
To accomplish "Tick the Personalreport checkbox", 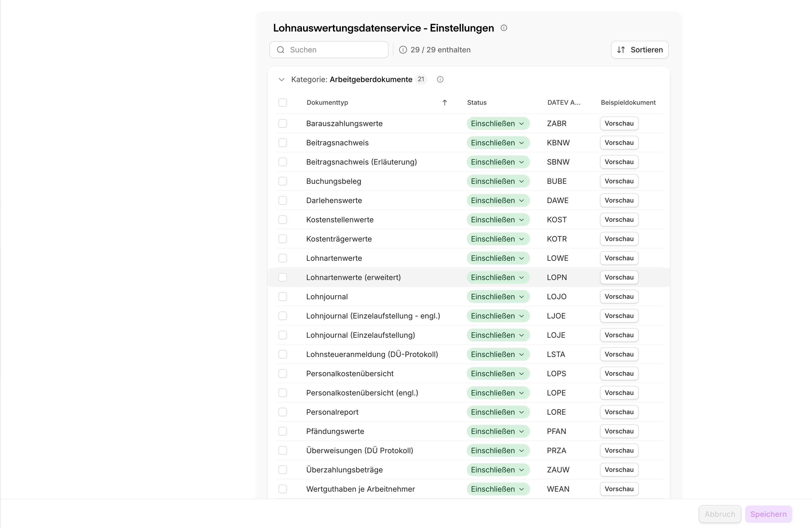I will tap(282, 412).
